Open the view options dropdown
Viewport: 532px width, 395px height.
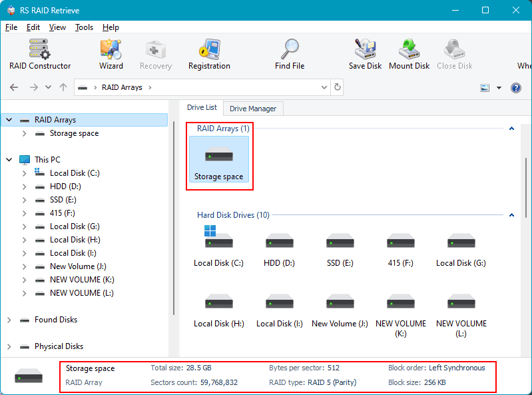(499, 87)
